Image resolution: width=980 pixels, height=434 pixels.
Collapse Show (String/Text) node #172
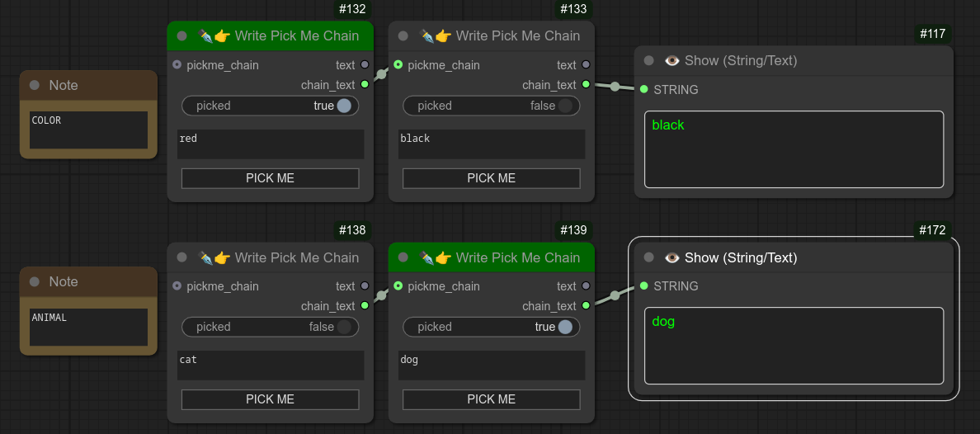tap(649, 257)
